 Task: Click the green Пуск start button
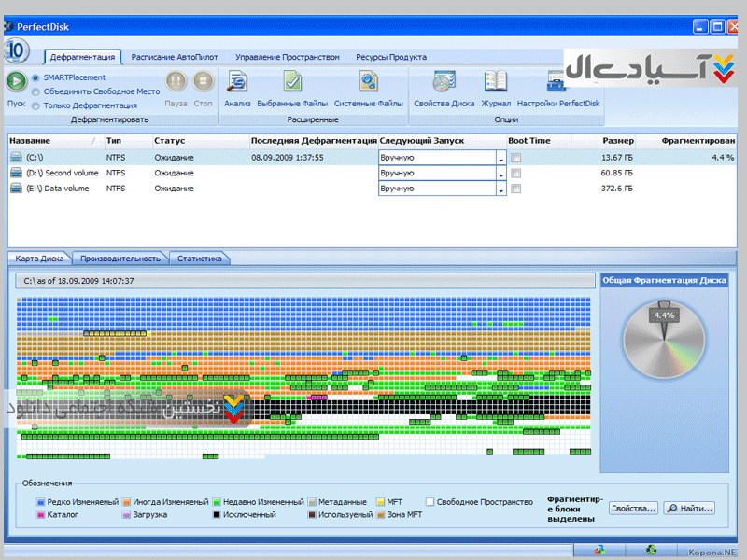(16, 82)
